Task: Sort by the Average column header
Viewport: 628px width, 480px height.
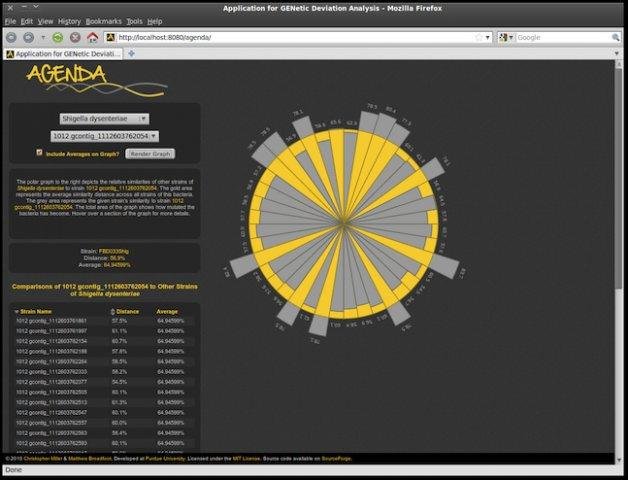Action: click(167, 311)
